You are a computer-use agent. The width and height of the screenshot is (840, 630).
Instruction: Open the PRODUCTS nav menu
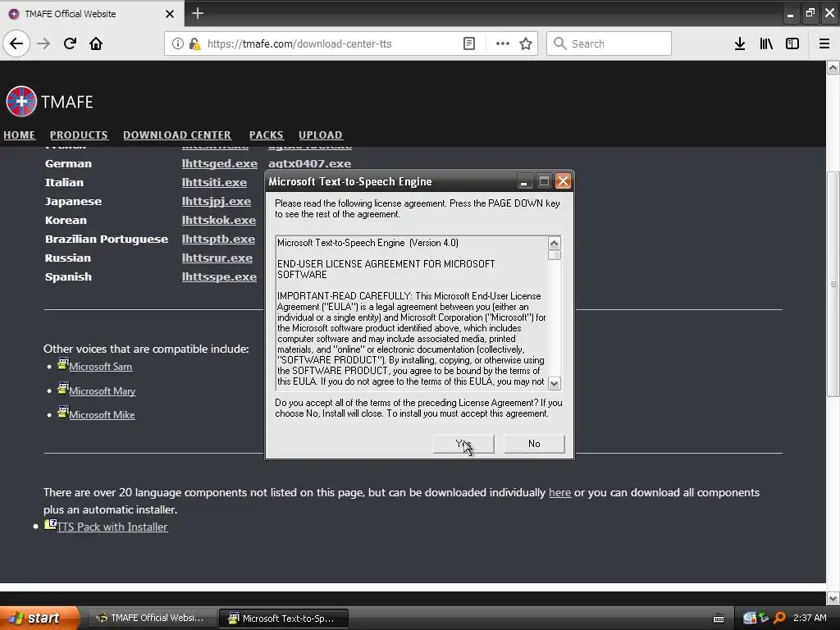(x=79, y=135)
